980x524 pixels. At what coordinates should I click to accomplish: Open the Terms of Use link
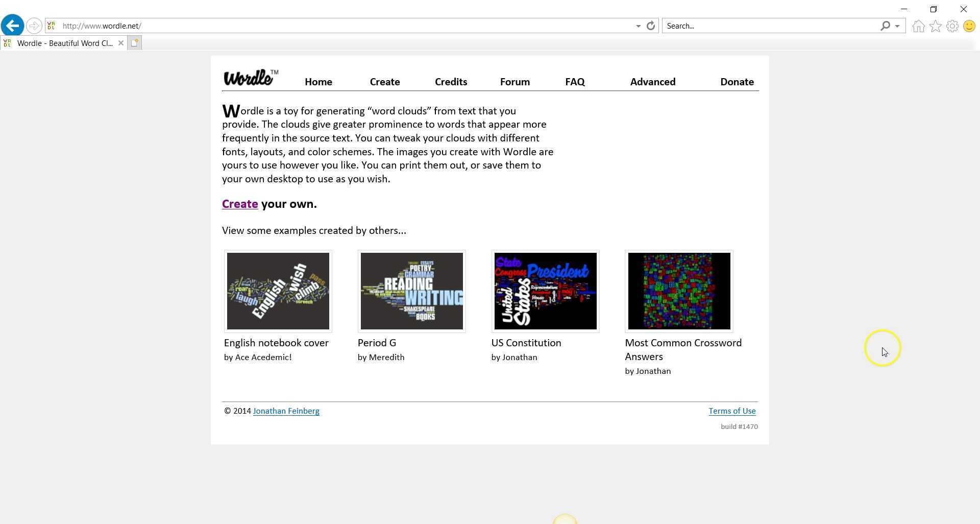732,411
